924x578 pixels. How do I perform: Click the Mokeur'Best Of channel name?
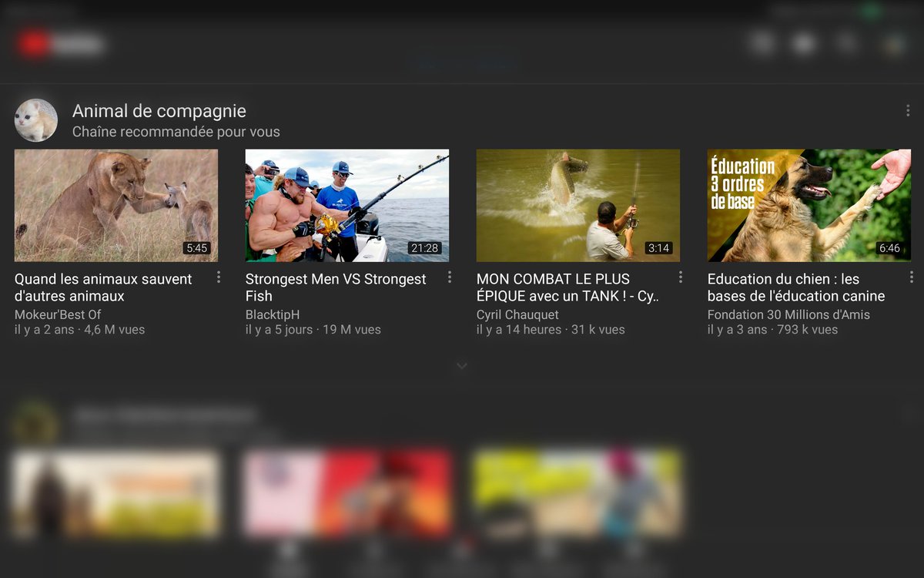click(58, 314)
